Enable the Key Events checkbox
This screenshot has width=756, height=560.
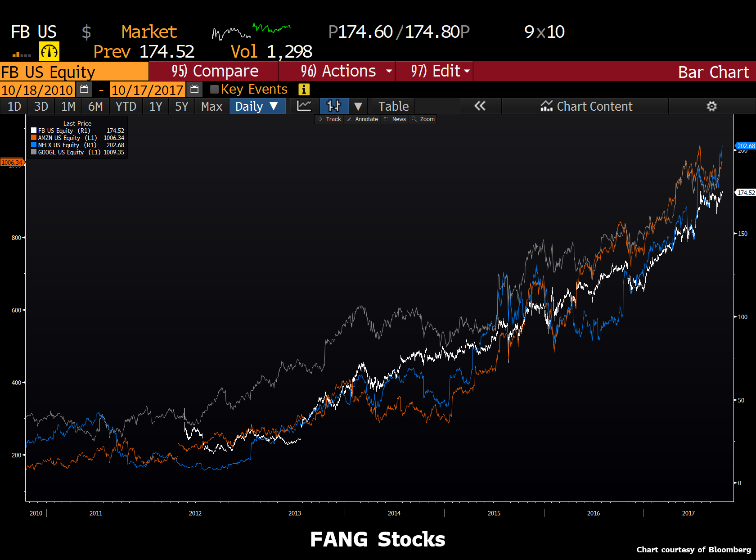[x=215, y=90]
